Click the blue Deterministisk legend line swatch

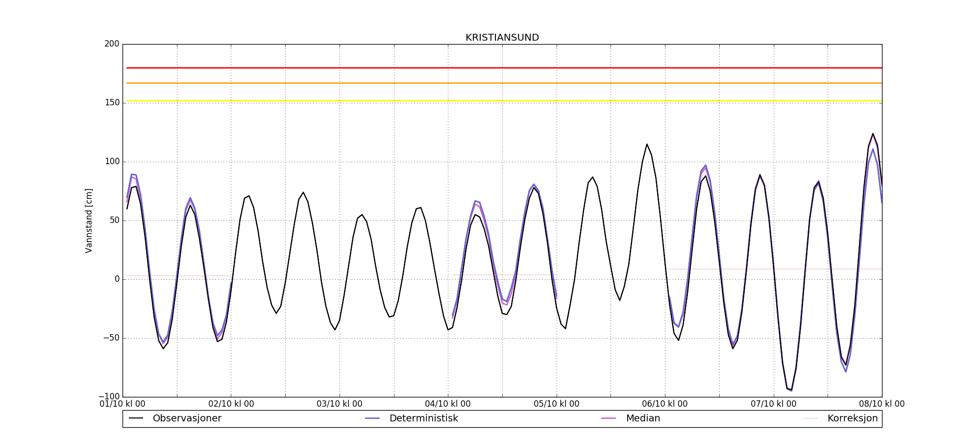point(372,418)
